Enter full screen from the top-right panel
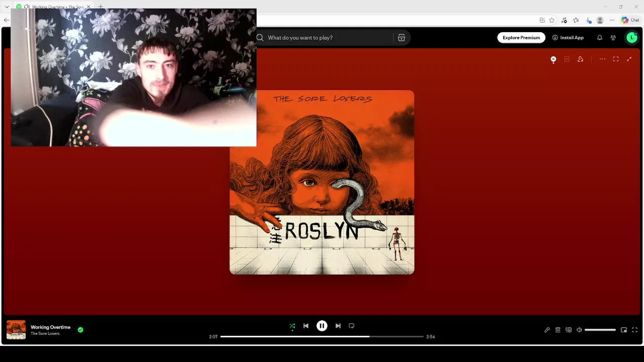The width and height of the screenshot is (644, 362). click(x=616, y=59)
